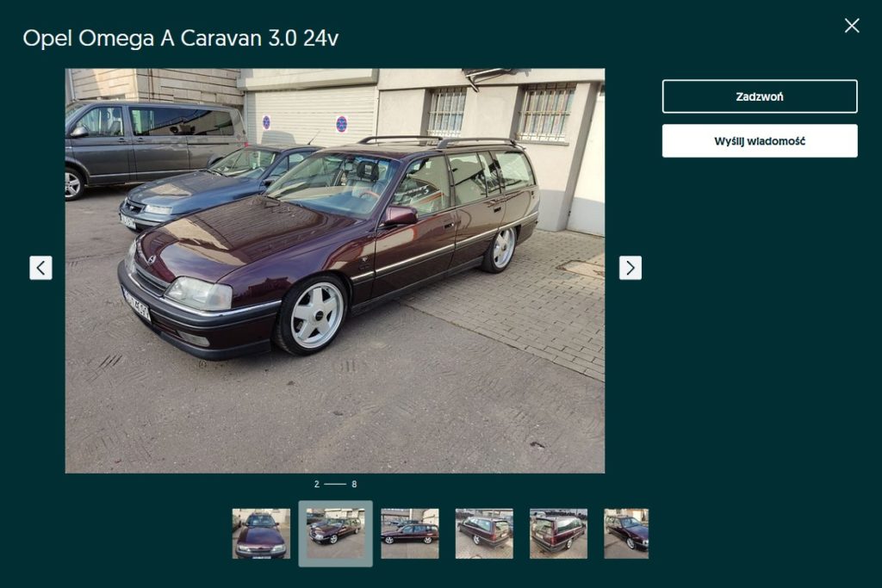Click the current photo number 2 indicator
Image resolution: width=882 pixels, height=588 pixels.
317,484
